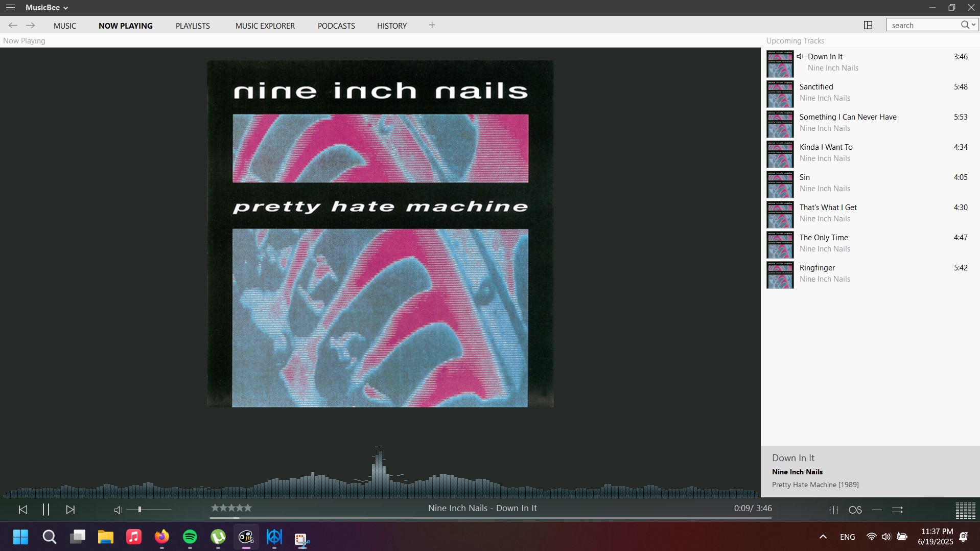Screen dimensions: 980x551
Task: Click the Upcoming Tracks header
Action: click(x=795, y=40)
